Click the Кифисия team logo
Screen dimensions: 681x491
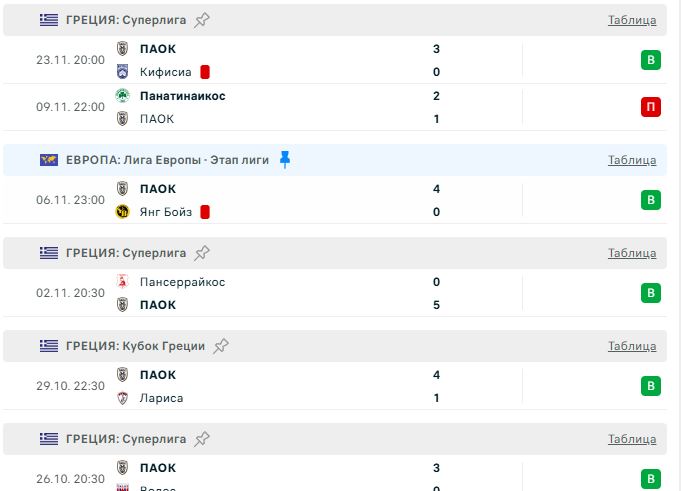[122, 72]
